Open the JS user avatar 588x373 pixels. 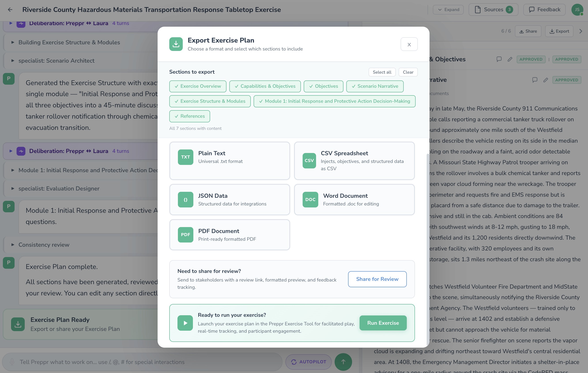pyautogui.click(x=577, y=9)
